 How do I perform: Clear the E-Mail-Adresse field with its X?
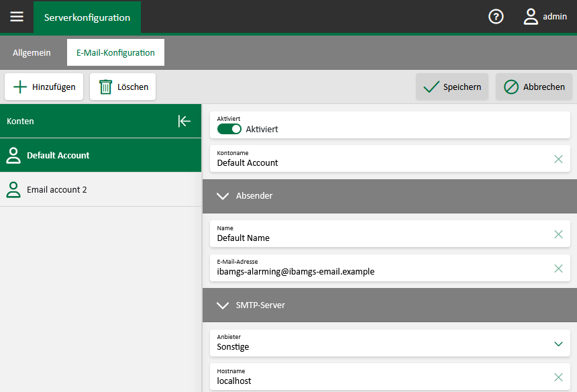click(x=558, y=268)
